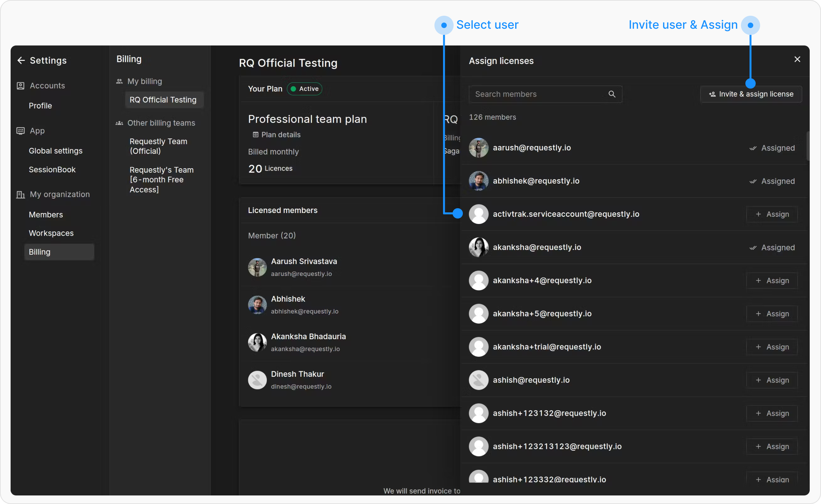Assign license to akanksha+4@requestly.io
The image size is (821, 504).
point(772,281)
